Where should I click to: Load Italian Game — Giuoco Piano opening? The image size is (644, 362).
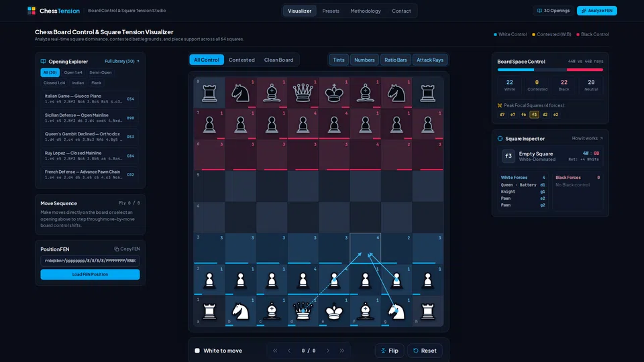(89, 99)
